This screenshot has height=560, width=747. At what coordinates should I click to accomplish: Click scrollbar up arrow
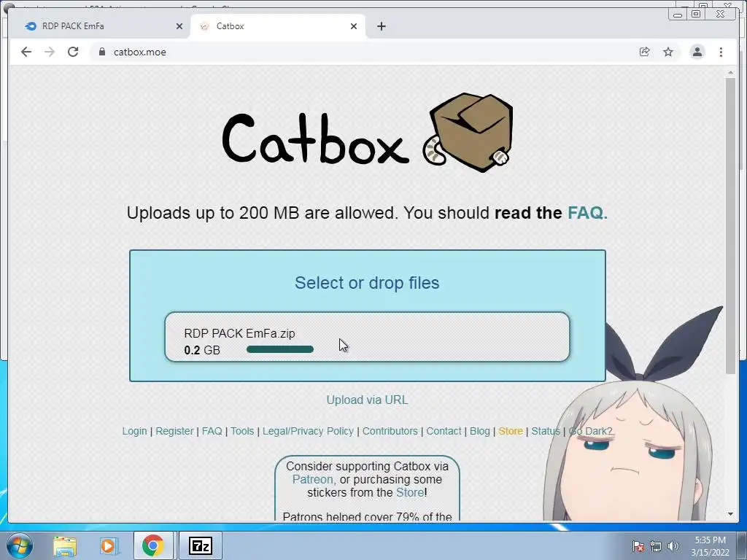coord(731,73)
